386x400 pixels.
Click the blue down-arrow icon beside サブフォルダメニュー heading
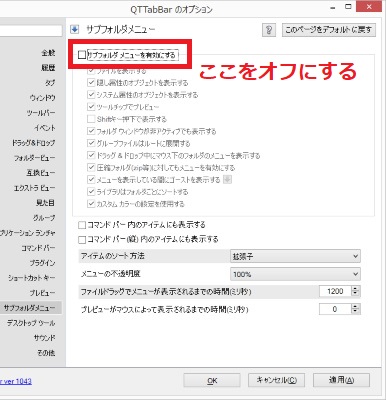[x=75, y=30]
